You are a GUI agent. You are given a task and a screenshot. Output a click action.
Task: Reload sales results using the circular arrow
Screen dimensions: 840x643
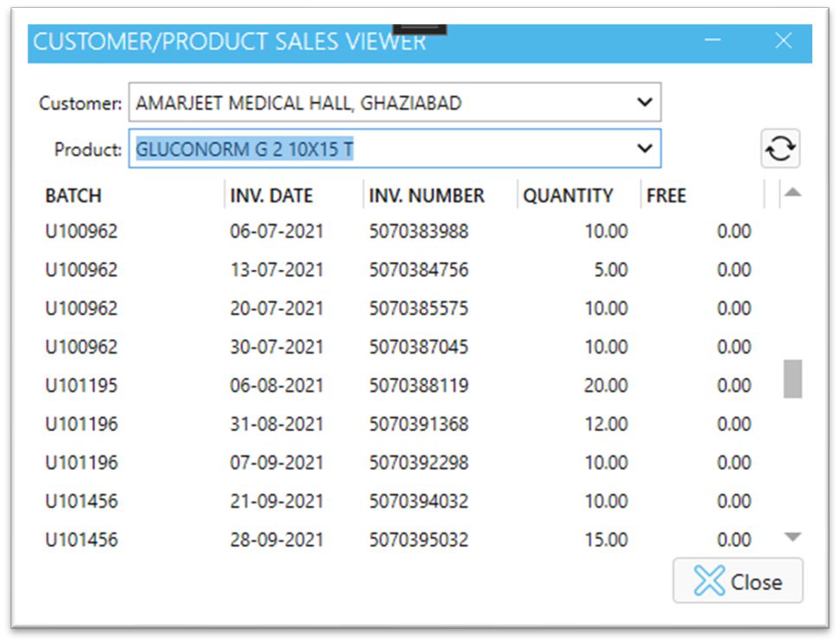(x=779, y=148)
